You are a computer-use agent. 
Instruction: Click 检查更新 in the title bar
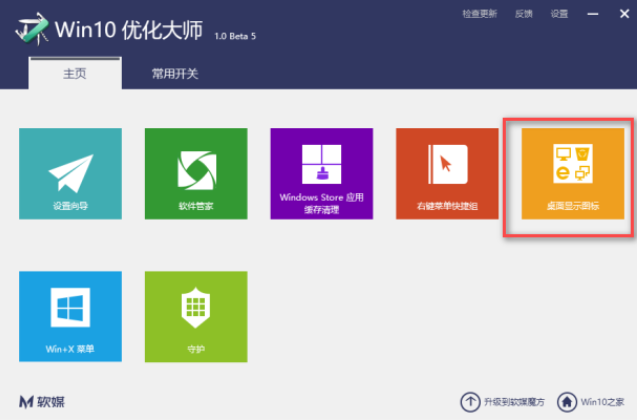pos(479,13)
